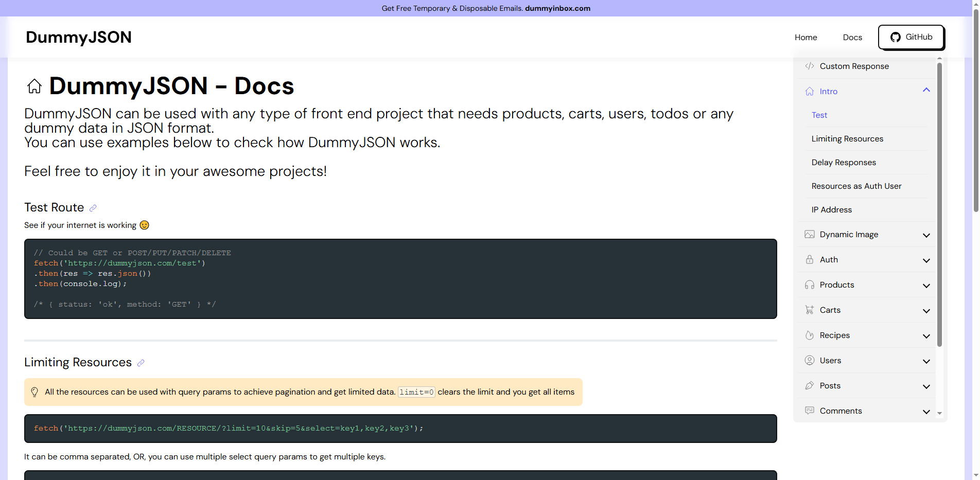Click the person icon next to Users
The height and width of the screenshot is (480, 980).
(810, 360)
